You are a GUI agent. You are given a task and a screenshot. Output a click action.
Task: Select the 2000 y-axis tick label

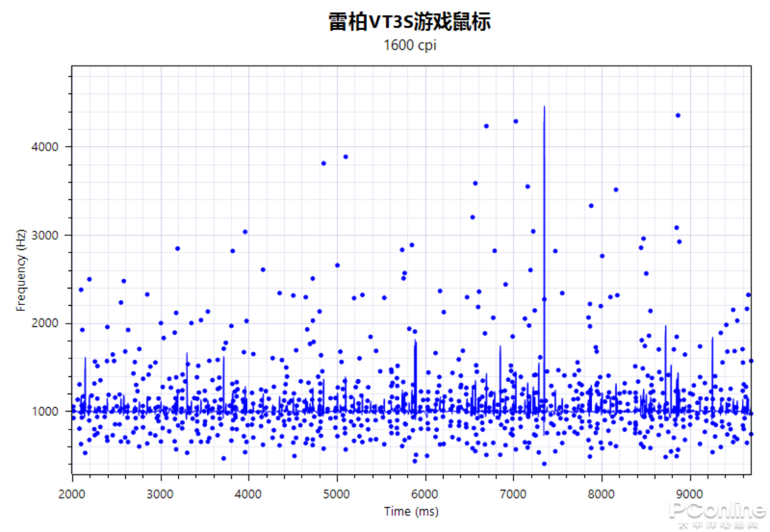point(44,323)
